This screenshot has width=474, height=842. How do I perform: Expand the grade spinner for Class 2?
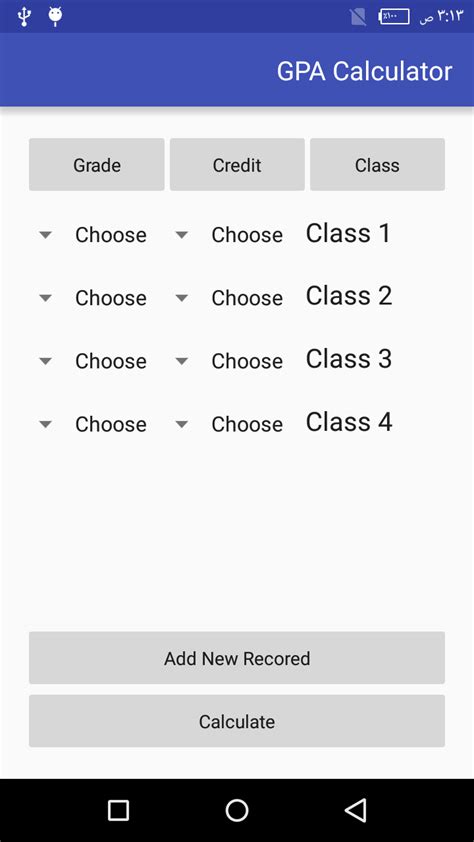[x=93, y=298]
